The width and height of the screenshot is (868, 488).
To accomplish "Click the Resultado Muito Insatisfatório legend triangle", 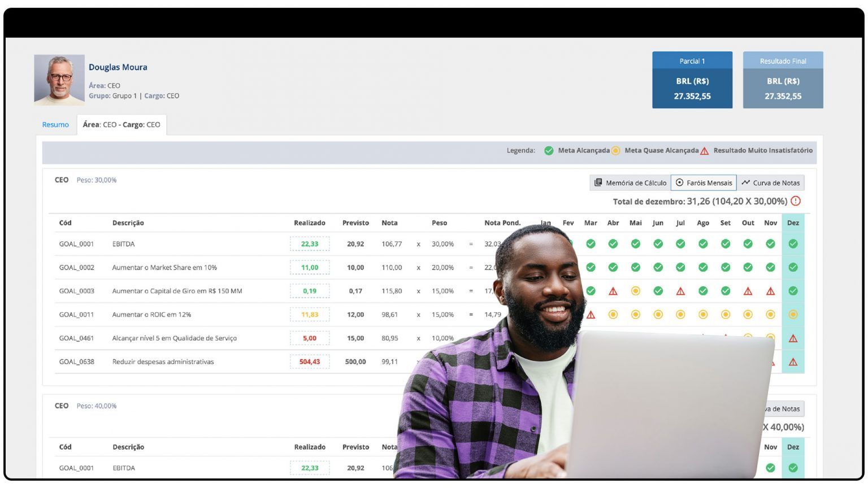I will 704,151.
